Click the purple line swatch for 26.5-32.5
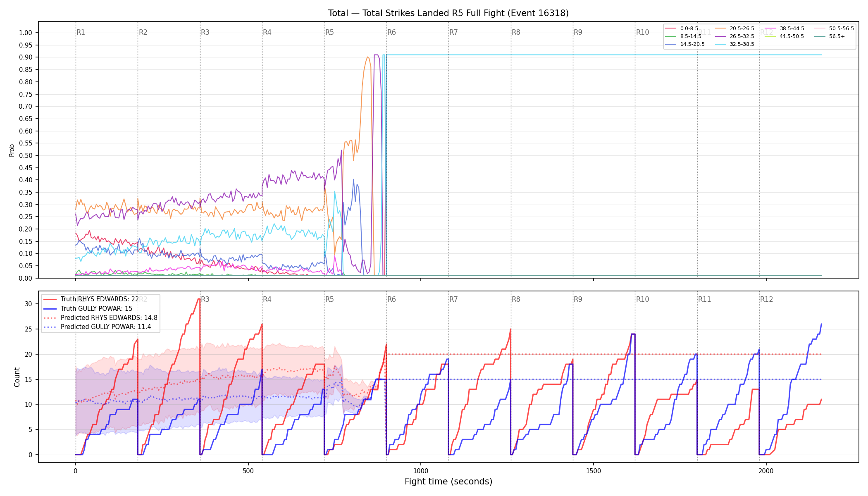This screenshot has width=868, height=496. [720, 36]
